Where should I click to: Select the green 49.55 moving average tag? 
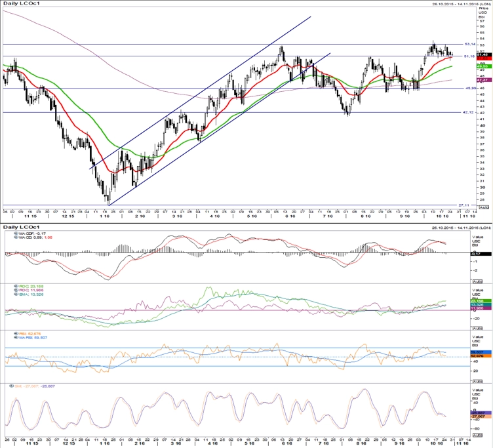[484, 66]
